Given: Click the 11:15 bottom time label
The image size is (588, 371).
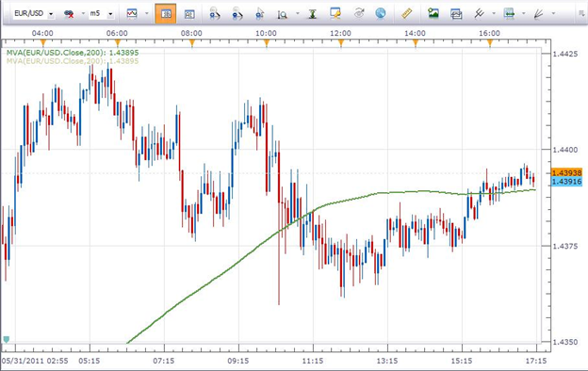Looking at the screenshot, I should coord(313,361).
